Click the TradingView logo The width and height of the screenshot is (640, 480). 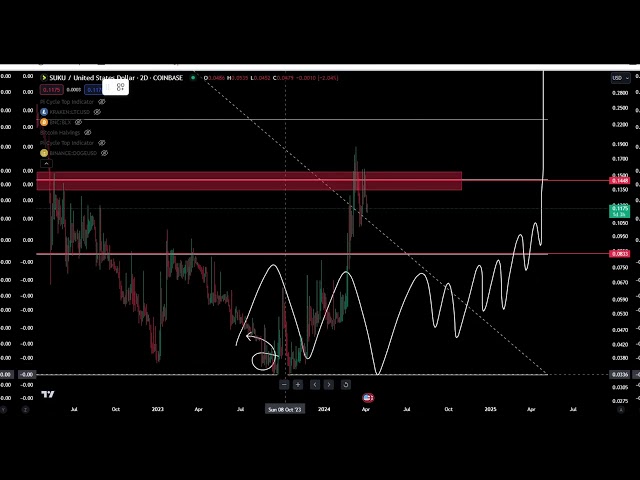47,395
